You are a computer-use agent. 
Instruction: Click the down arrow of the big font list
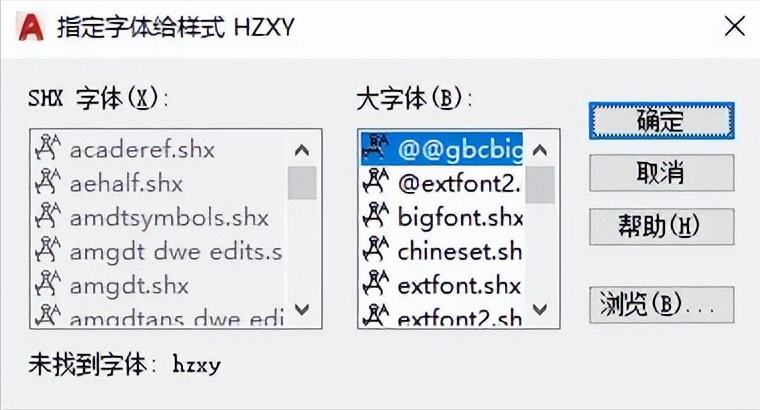(x=540, y=309)
